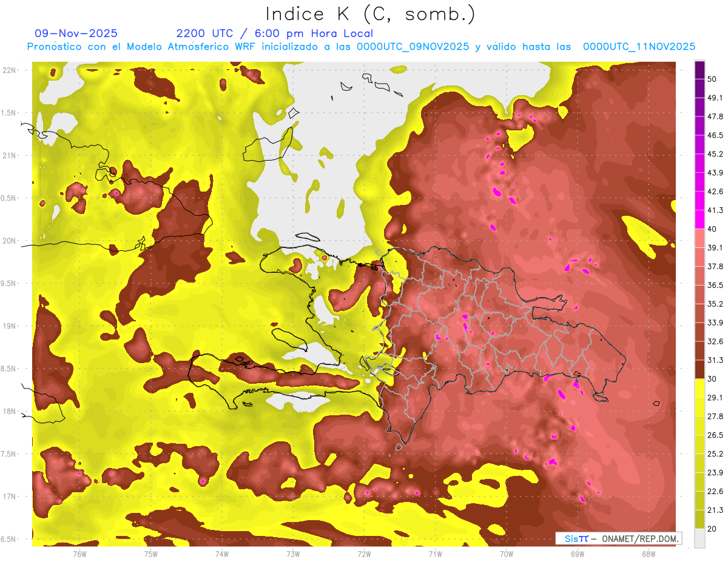
Task: Click the "18N" latitude label
Action: click(x=9, y=412)
